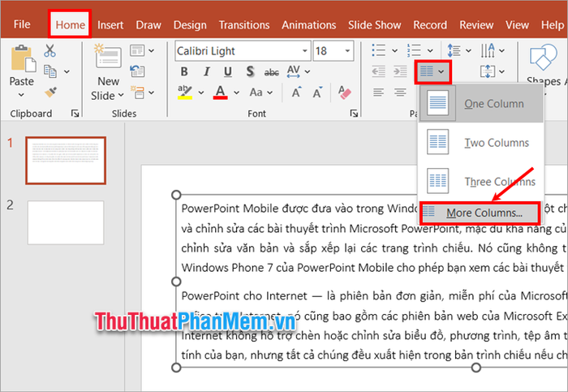
Task: Click the Line Spacing icon
Action: pos(454,50)
